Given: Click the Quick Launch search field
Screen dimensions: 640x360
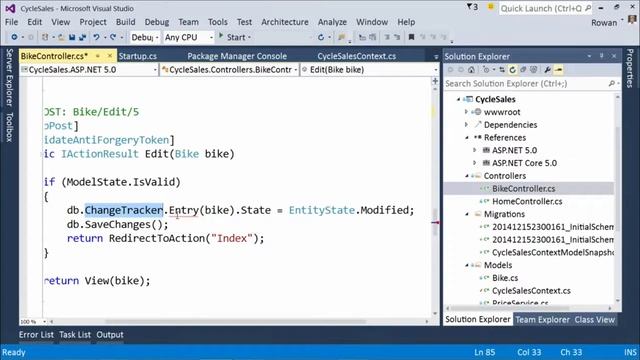Looking at the screenshot, I should [x=545, y=8].
